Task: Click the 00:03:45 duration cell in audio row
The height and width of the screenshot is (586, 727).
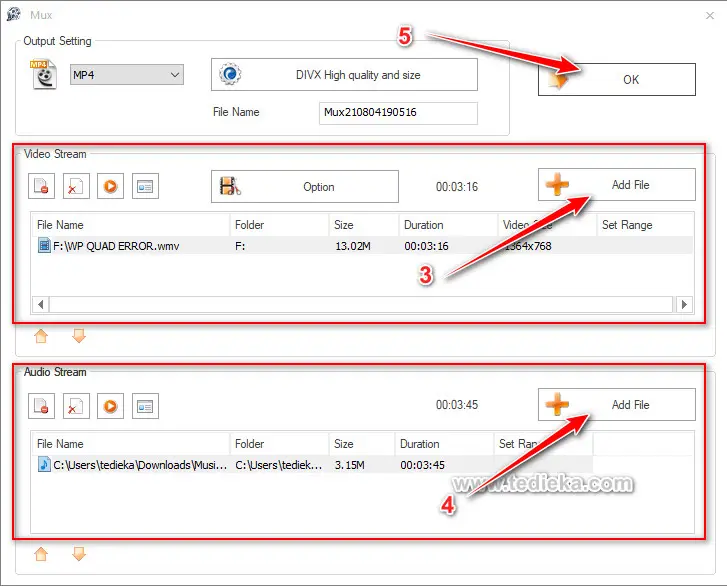Action: click(x=422, y=465)
